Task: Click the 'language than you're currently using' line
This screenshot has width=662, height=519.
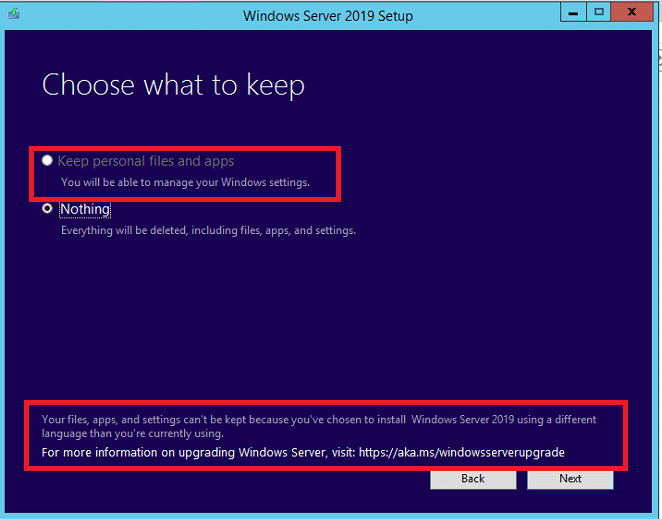Action: pyautogui.click(x=132, y=434)
